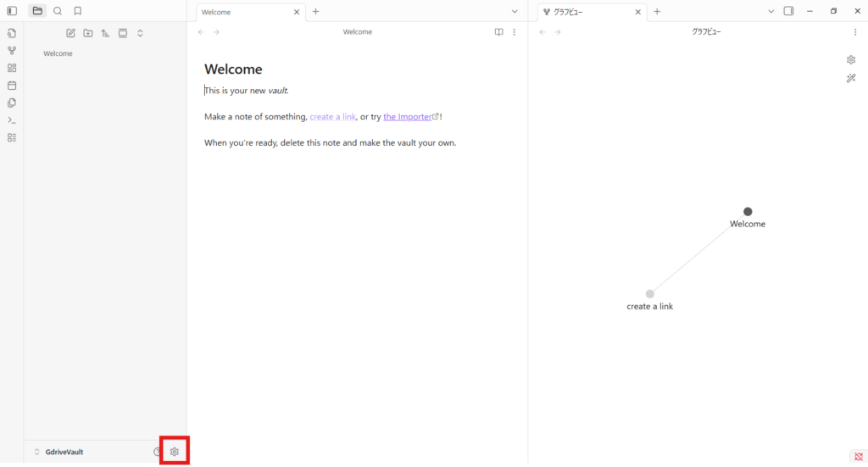This screenshot has width=868, height=467.
Task: Open sort order options in file explorer
Action: pos(105,33)
